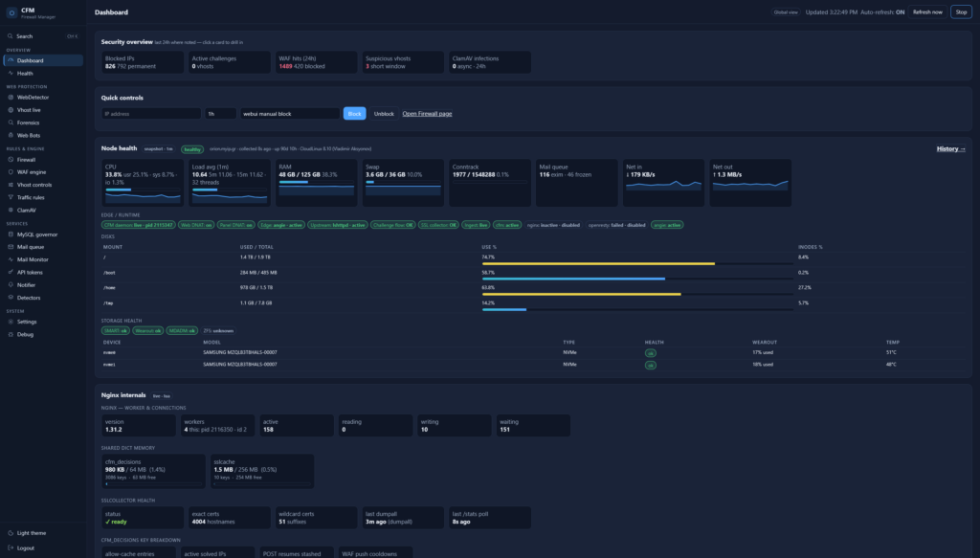This screenshot has width=980, height=558.
Task: Open Notifier via bell icon
Action: 11,285
